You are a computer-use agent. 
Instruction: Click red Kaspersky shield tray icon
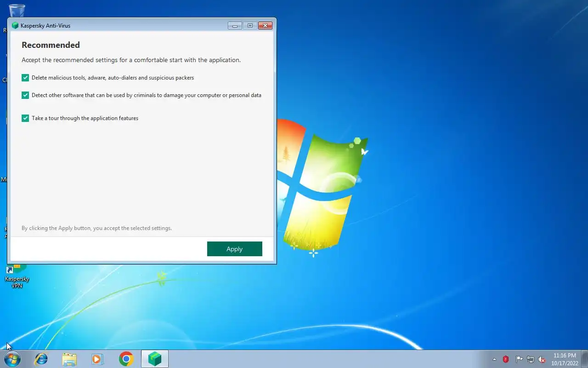(506, 359)
